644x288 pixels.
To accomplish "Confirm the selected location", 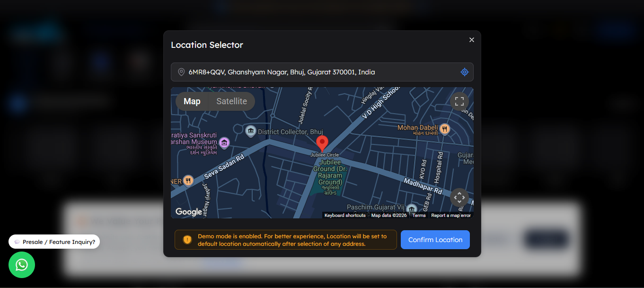I will click(x=435, y=240).
